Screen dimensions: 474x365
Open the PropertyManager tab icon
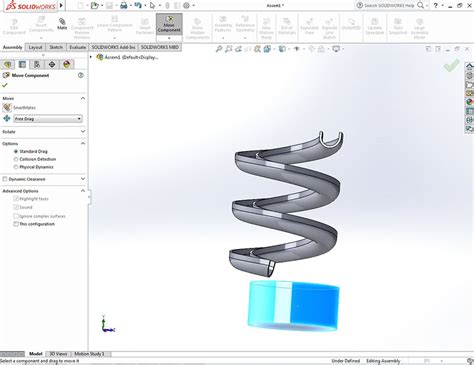point(22,64)
